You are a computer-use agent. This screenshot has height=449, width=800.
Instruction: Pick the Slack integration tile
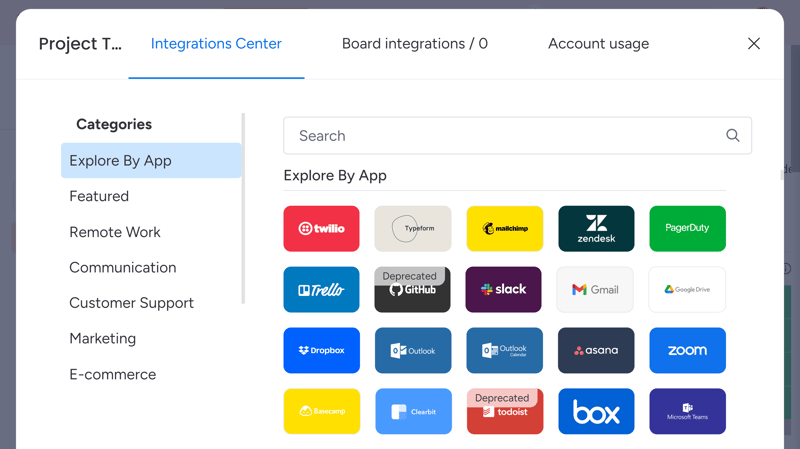point(504,289)
